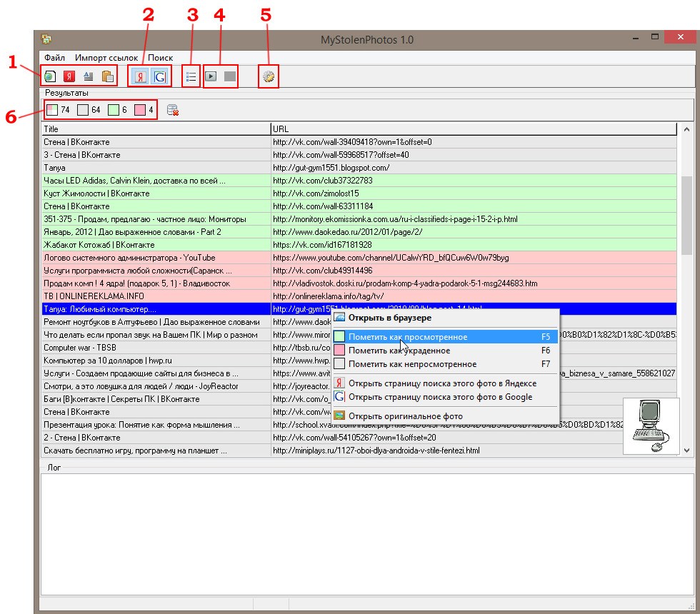Viewport: 700px width, 614px height.
Task: Stop the search with the gray stop button
Action: coord(229,76)
